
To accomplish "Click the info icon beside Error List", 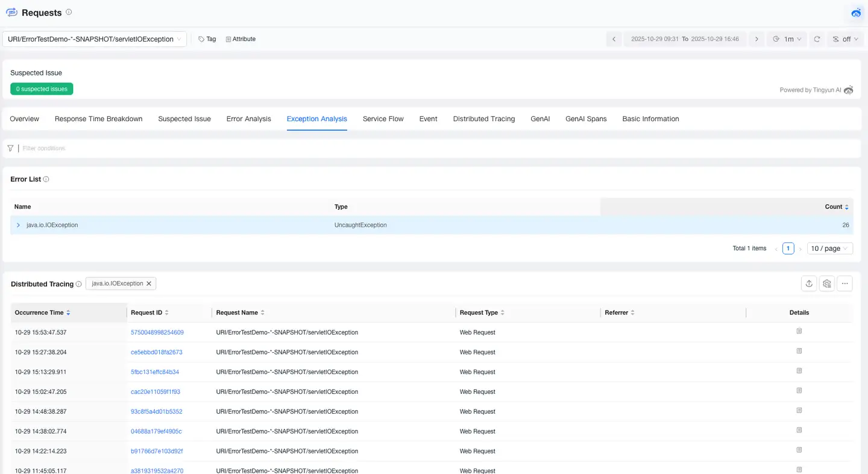I will click(x=46, y=179).
